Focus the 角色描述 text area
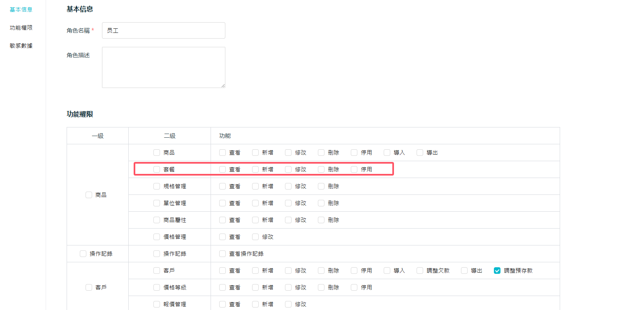The width and height of the screenshot is (644, 310). pyautogui.click(x=163, y=67)
